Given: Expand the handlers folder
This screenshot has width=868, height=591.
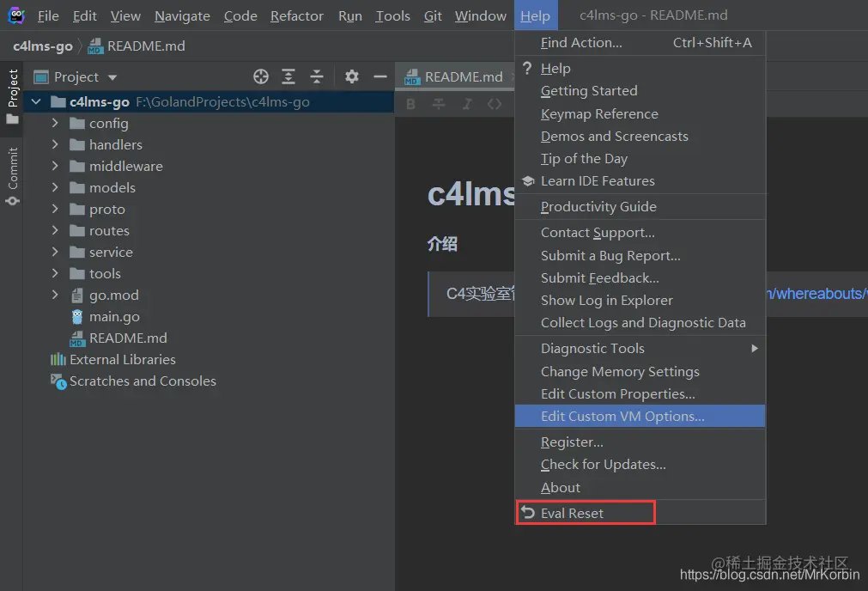Looking at the screenshot, I should tap(55, 144).
